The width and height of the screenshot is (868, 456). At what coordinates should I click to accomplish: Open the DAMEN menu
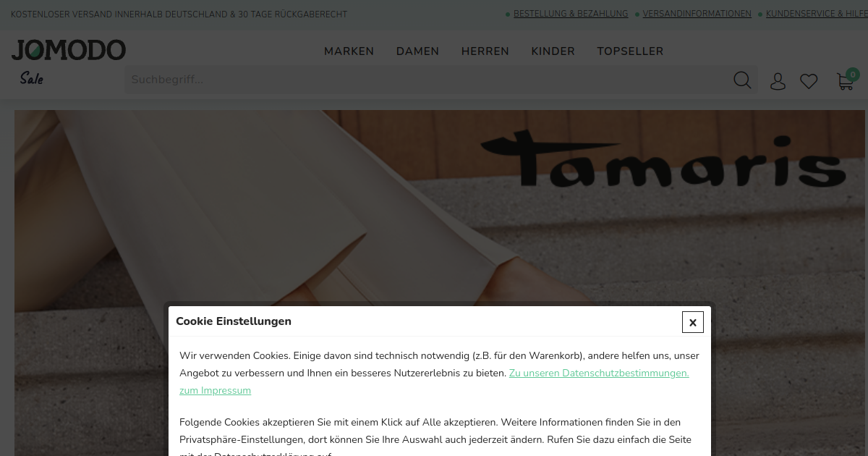coord(417,51)
